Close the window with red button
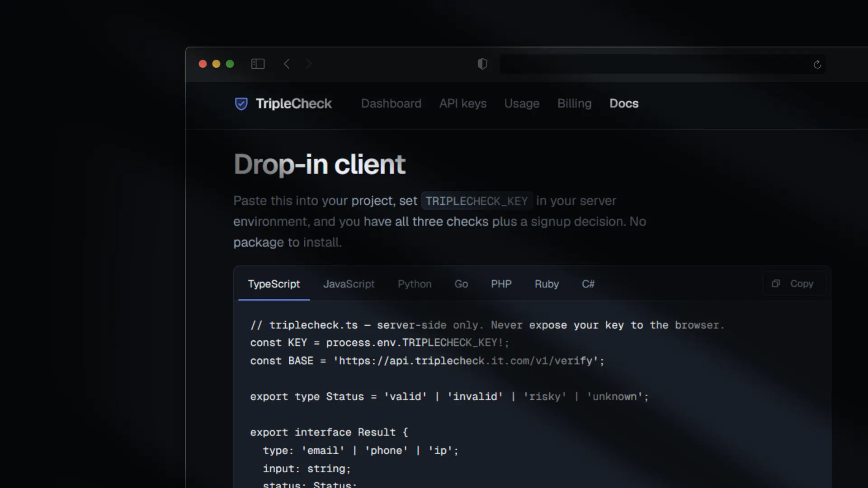 [203, 64]
